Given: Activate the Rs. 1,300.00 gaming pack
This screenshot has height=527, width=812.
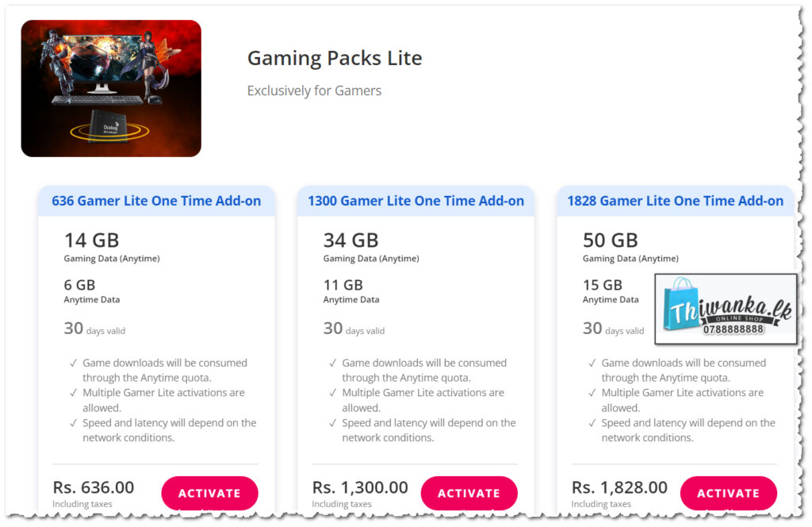Looking at the screenshot, I should (469, 493).
